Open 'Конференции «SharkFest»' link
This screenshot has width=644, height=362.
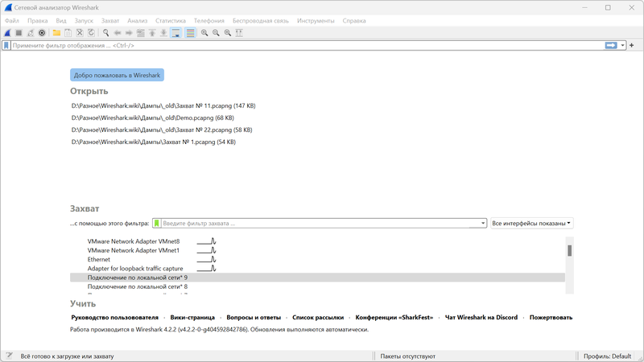pos(394,317)
